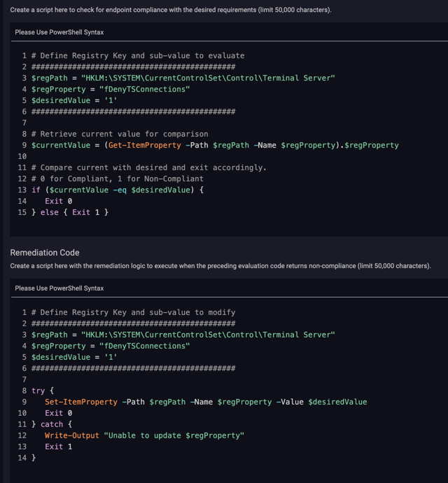Viewport: 448px width, 483px height.
Task: Click remediation comment 'Define Registry Key and sub-value to modify'
Action: click(x=134, y=312)
